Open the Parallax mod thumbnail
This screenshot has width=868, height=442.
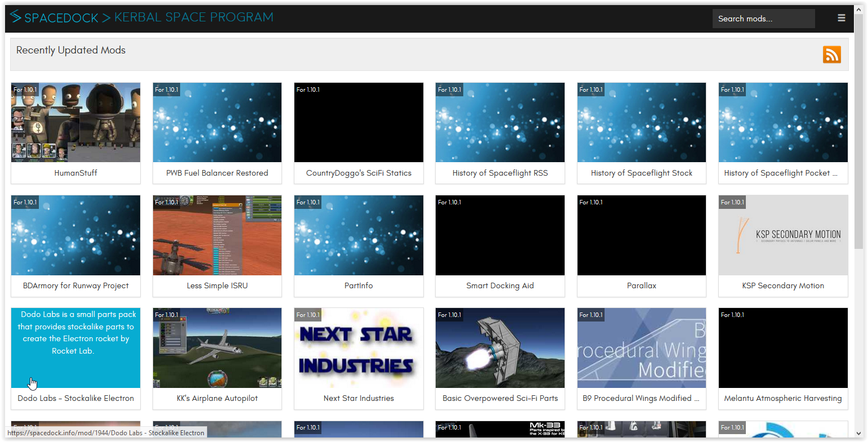642,235
